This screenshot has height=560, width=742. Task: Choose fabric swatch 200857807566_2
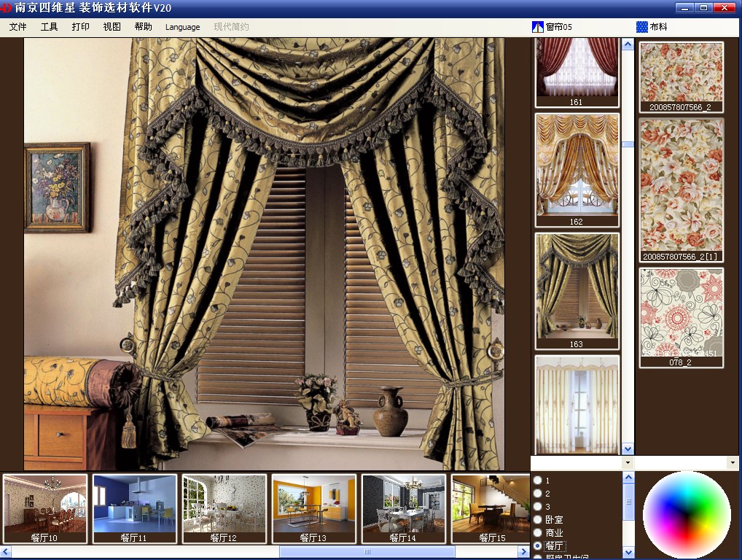click(681, 77)
